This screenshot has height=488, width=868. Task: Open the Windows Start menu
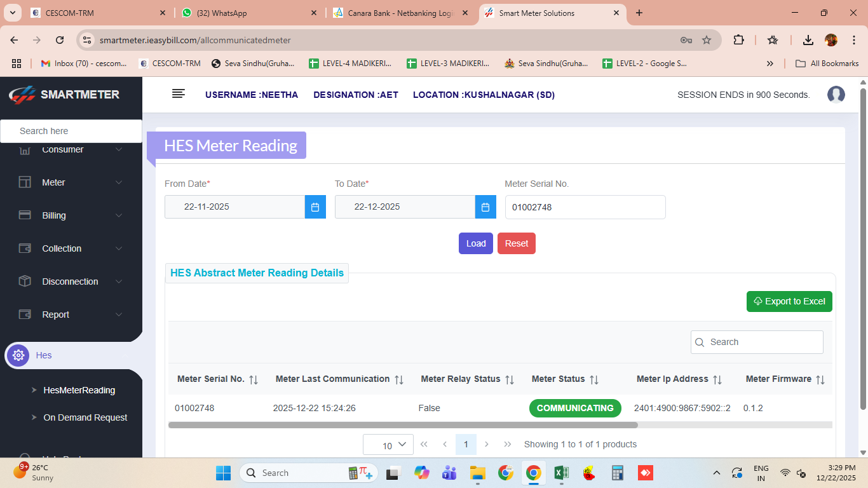pyautogui.click(x=223, y=473)
